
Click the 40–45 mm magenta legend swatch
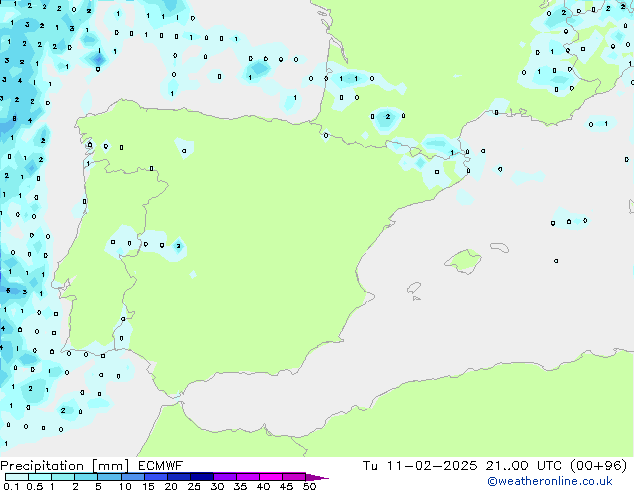pyautogui.click(x=271, y=477)
